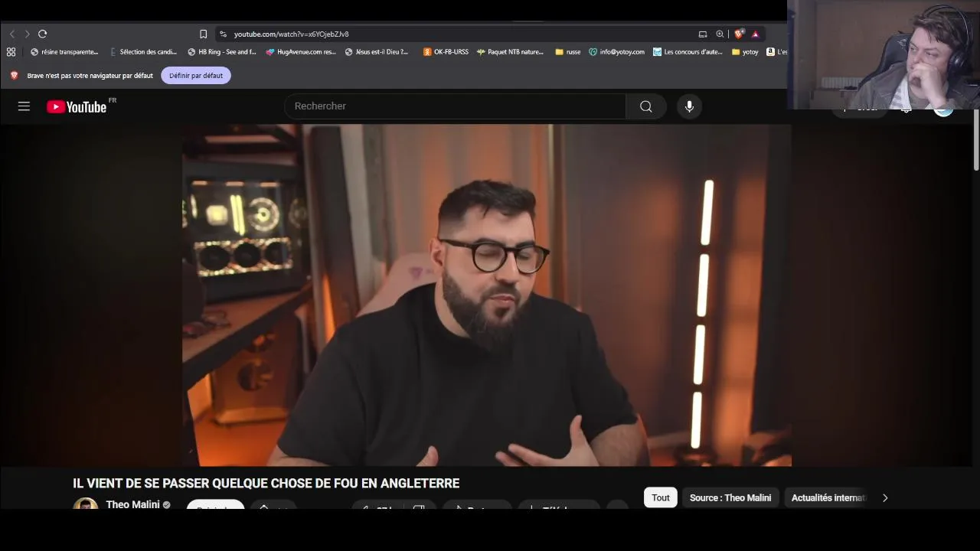Open the 'HB Ring - See and f...' bookmark
The width and height of the screenshot is (980, 551).
222,52
